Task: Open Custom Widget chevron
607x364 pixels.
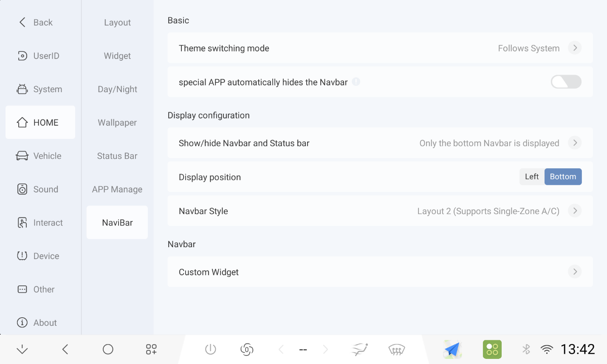Action: coord(575,271)
